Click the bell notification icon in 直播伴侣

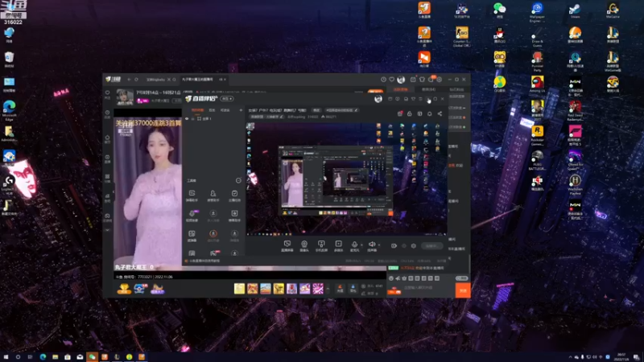point(430,113)
